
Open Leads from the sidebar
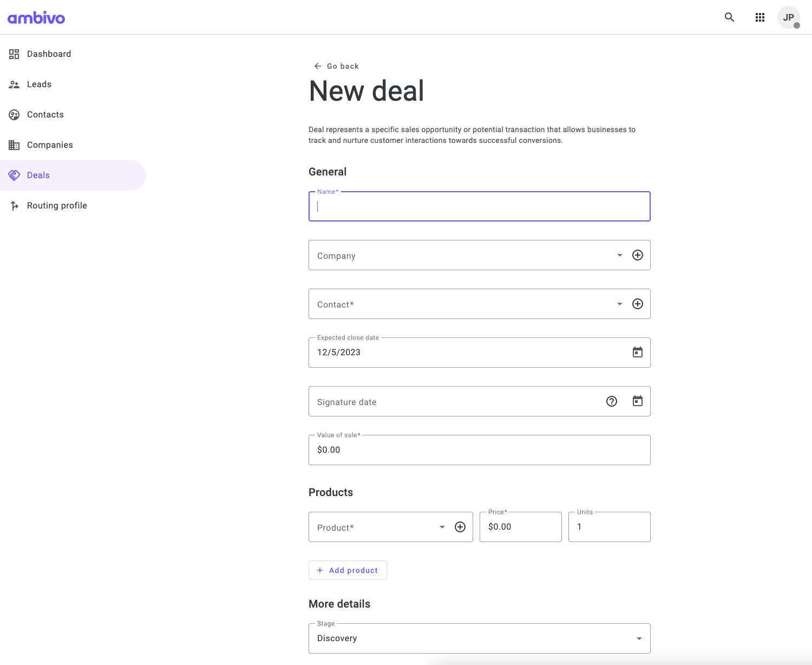coord(39,84)
